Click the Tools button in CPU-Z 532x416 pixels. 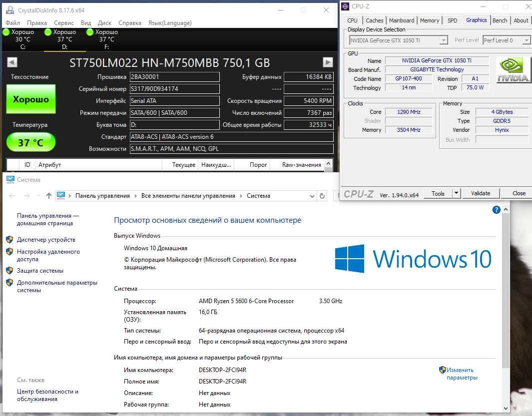pos(438,193)
